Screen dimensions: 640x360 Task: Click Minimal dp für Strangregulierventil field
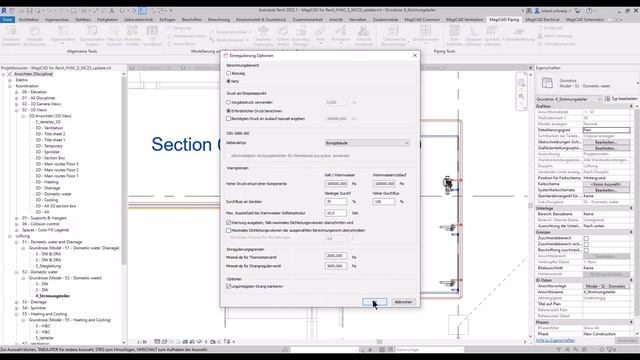[336, 266]
